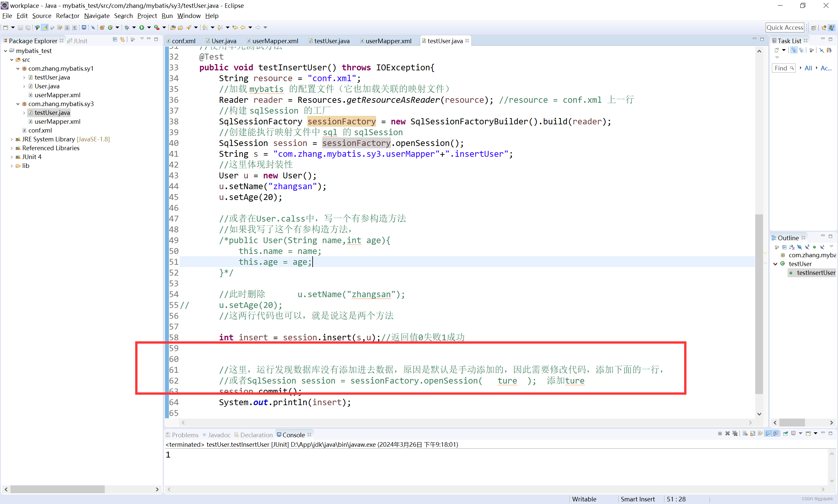
Task: Click Open Console monitor toolbar icon
Action: point(84,27)
